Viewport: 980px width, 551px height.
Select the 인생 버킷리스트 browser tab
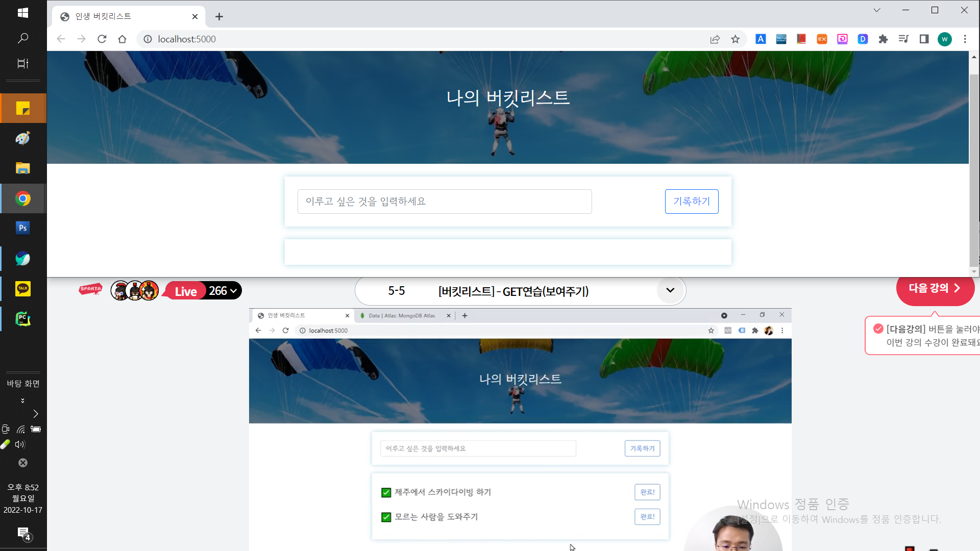point(129,17)
